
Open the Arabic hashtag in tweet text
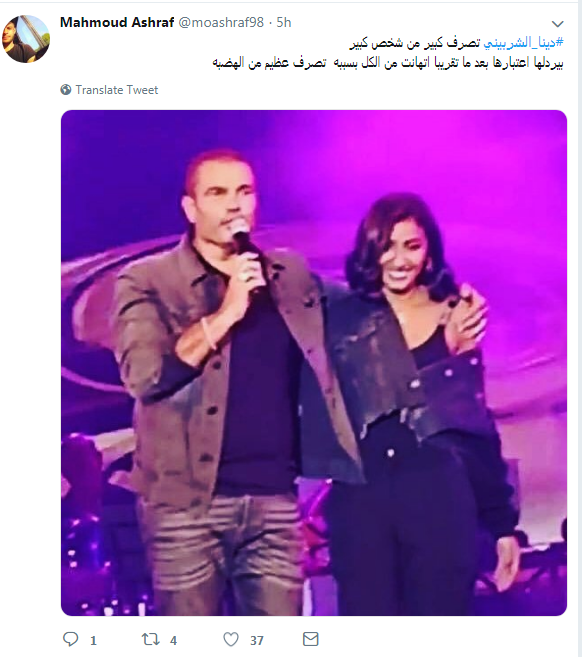(x=523, y=43)
